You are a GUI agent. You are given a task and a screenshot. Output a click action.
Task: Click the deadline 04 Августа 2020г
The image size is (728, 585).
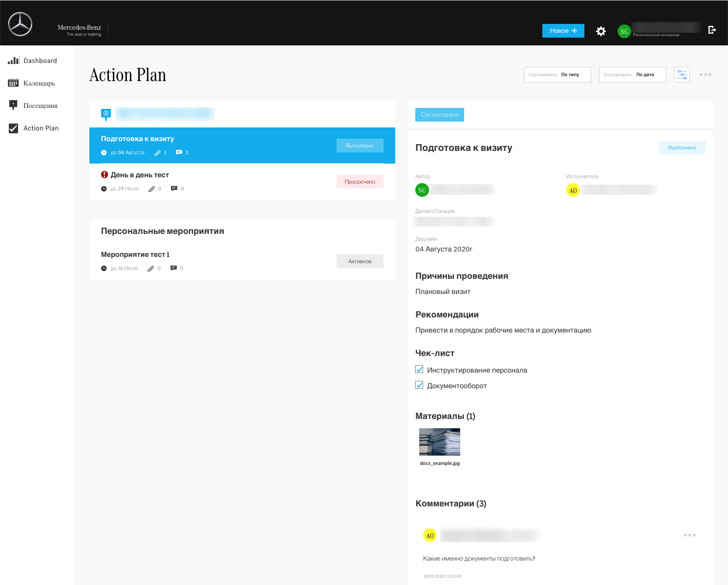point(444,249)
